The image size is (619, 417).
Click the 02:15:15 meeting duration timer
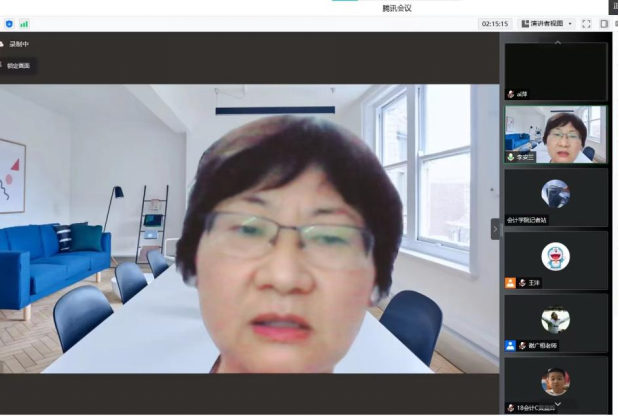click(x=495, y=23)
